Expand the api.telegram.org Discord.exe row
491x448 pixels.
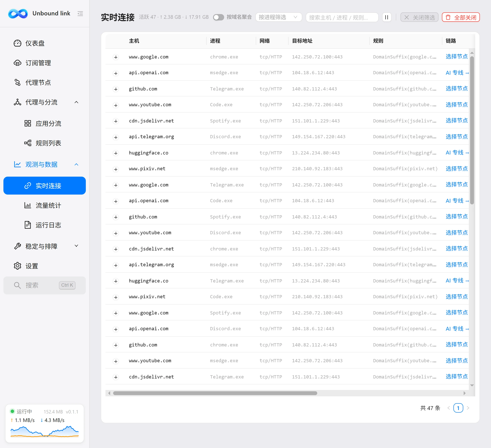point(116,137)
